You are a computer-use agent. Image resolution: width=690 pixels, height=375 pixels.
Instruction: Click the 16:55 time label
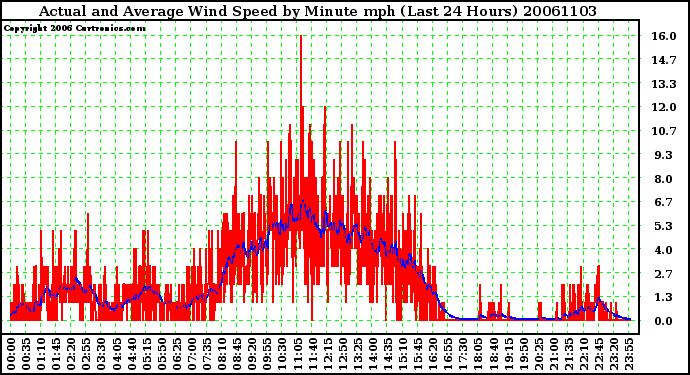click(448, 354)
